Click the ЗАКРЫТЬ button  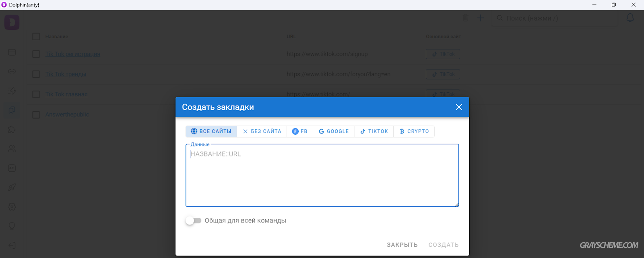(402, 245)
